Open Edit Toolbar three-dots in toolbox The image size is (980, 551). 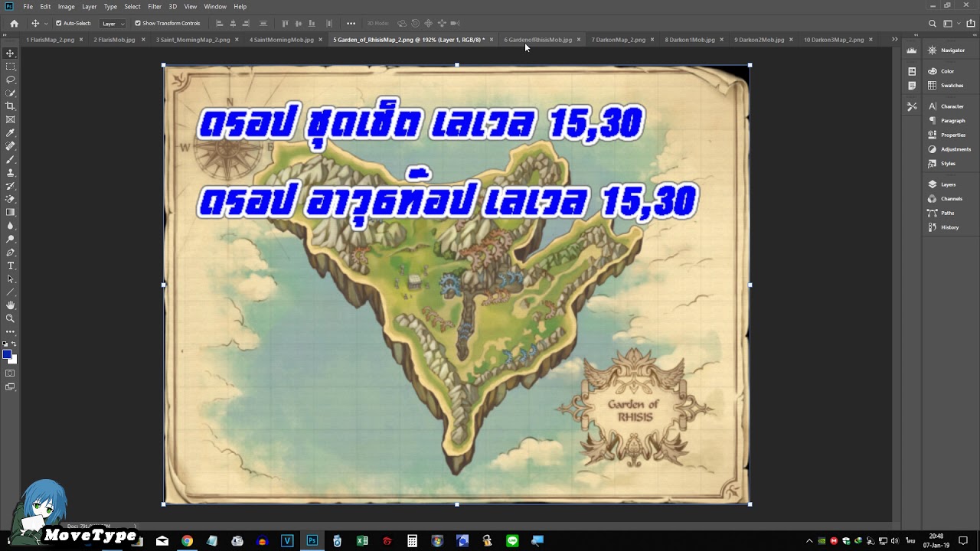tap(10, 331)
